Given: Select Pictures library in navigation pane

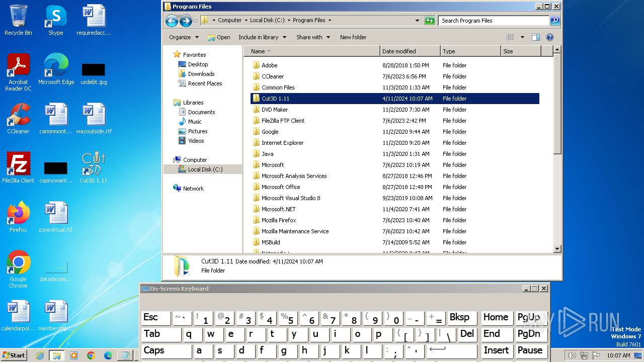Looking at the screenshot, I should (x=198, y=131).
